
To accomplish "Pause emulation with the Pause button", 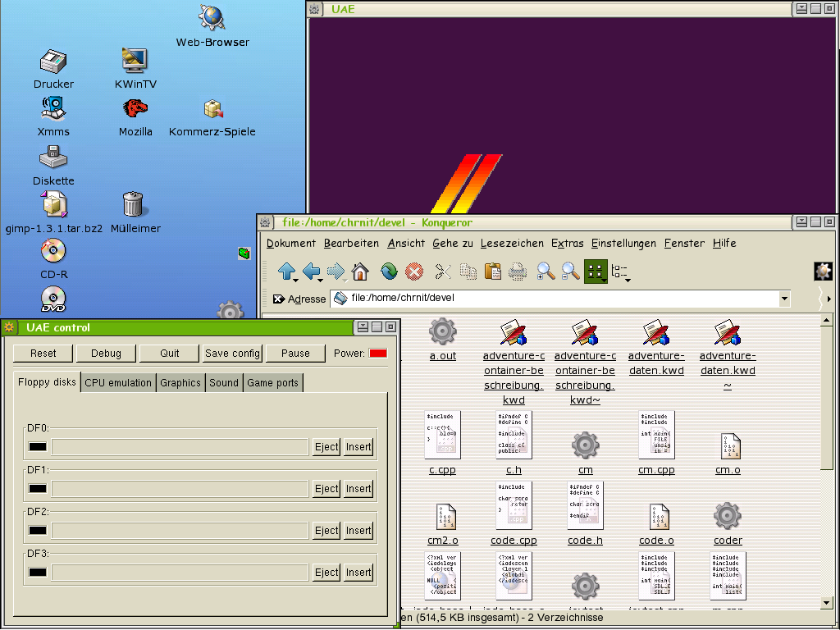I will coord(295,353).
